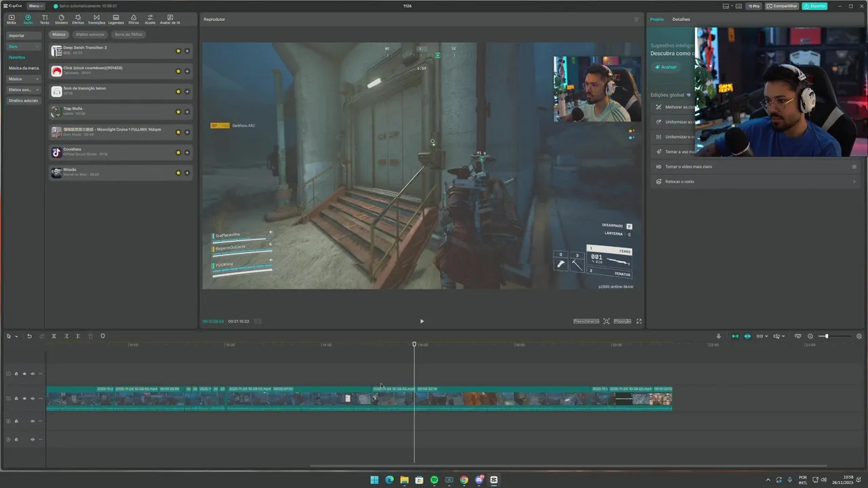Image resolution: width=868 pixels, height=488 pixels.
Task: Select the Música tab
Action: tap(59, 34)
